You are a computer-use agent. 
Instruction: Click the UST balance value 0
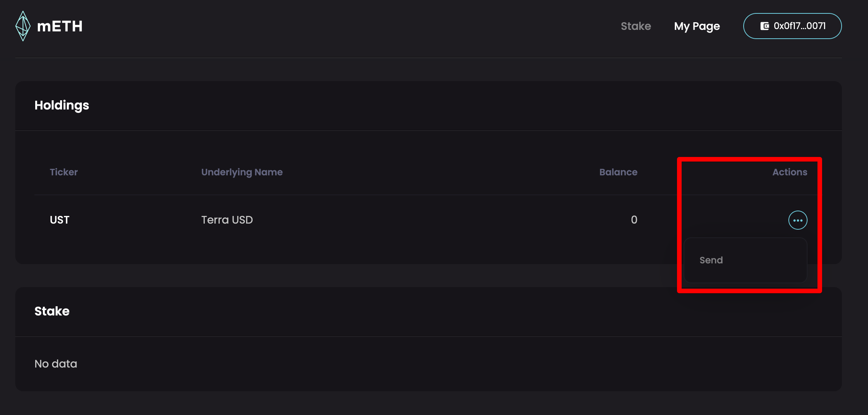(634, 220)
